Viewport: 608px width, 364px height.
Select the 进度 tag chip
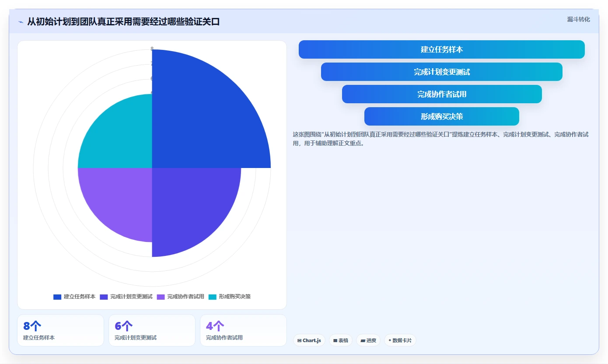pyautogui.click(x=368, y=340)
